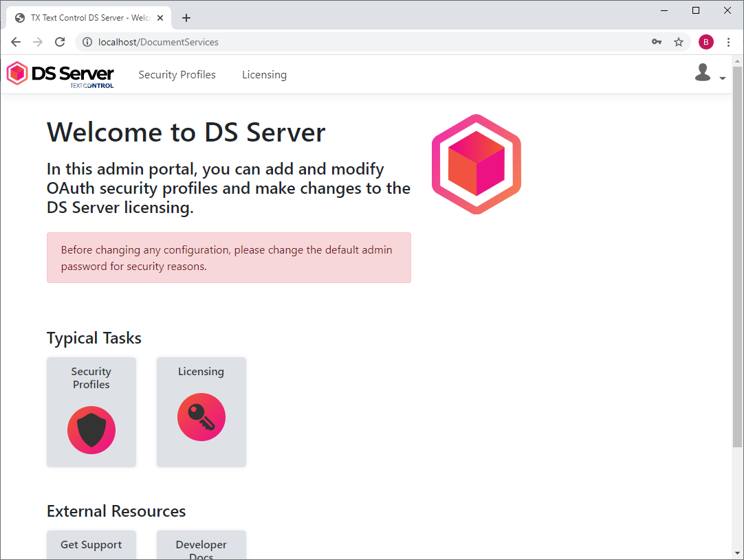Click scrollbar down arrow

[x=737, y=553]
